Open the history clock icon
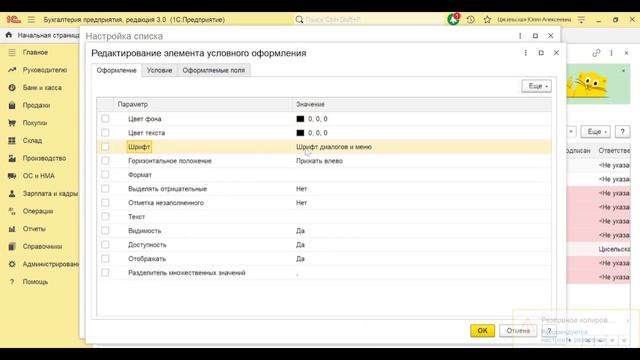Screen dimensions: 640x360 (x=471, y=20)
